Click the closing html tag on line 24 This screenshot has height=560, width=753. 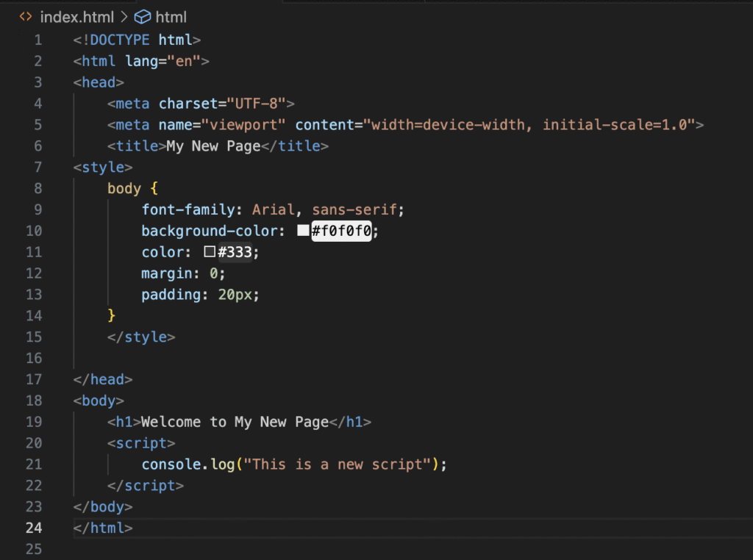point(103,528)
